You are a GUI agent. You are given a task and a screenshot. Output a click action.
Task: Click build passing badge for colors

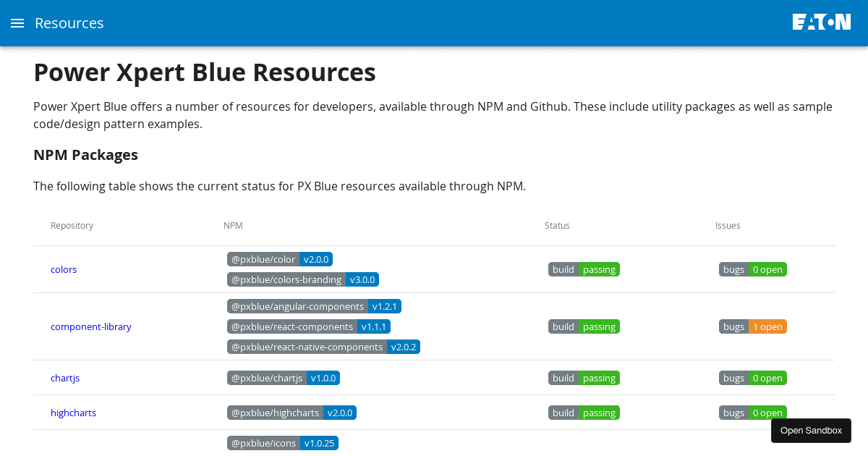pyautogui.click(x=584, y=269)
